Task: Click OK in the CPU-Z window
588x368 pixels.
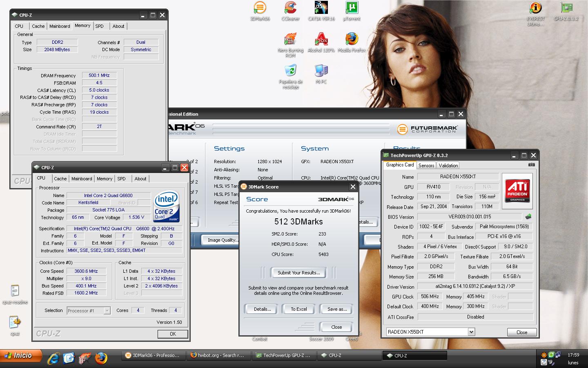Action: [x=173, y=334]
